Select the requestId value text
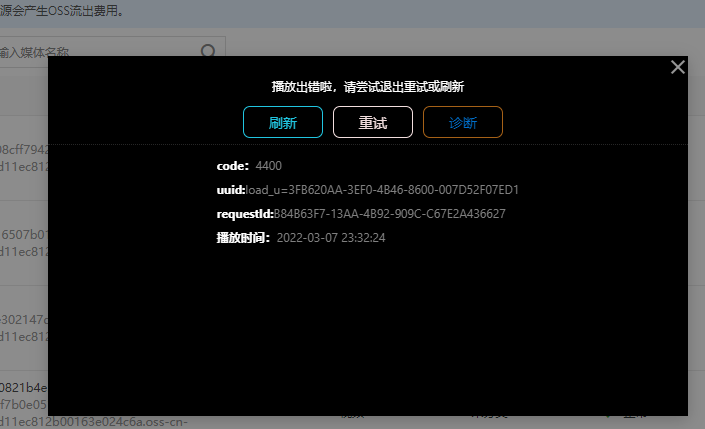The width and height of the screenshot is (705, 429). [x=390, y=214]
